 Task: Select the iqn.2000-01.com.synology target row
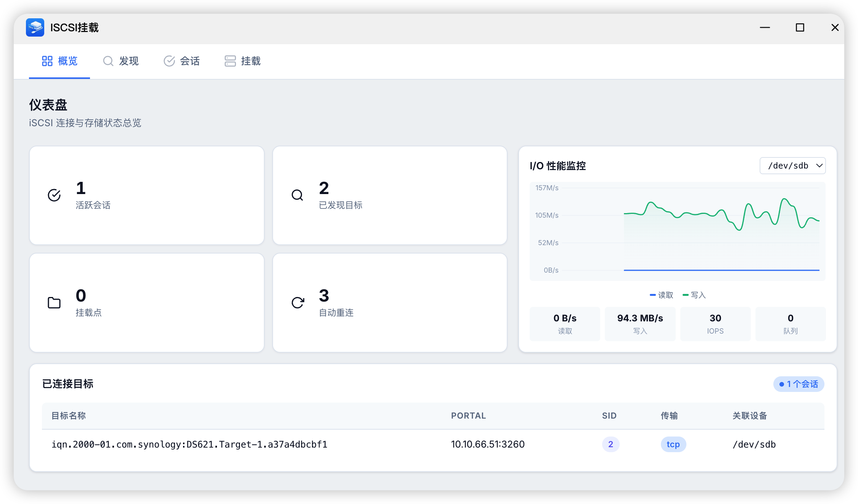(433, 444)
